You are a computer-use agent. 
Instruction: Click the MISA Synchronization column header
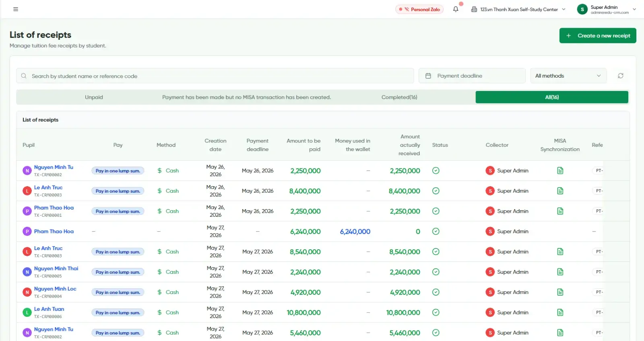[560, 145]
